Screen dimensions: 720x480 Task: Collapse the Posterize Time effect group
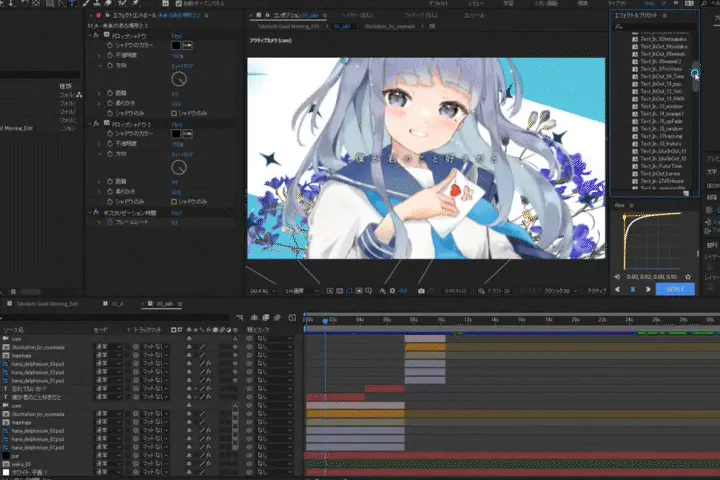point(90,213)
